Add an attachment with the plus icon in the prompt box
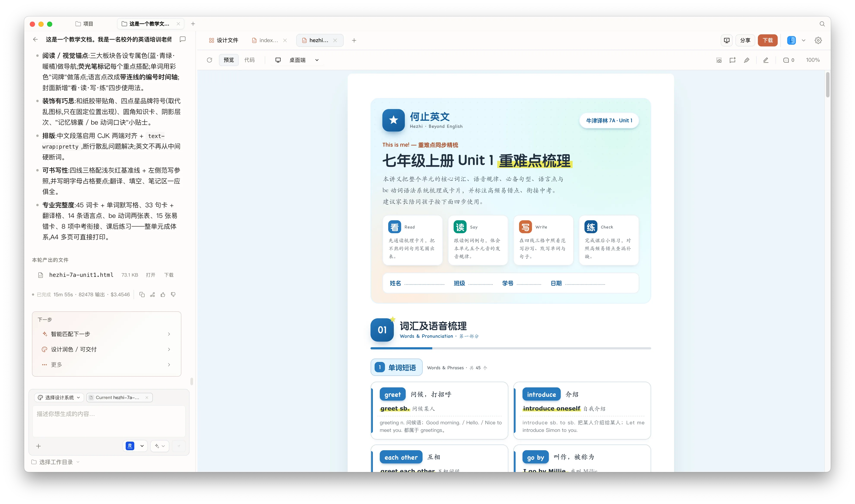The image size is (855, 504). click(x=38, y=446)
